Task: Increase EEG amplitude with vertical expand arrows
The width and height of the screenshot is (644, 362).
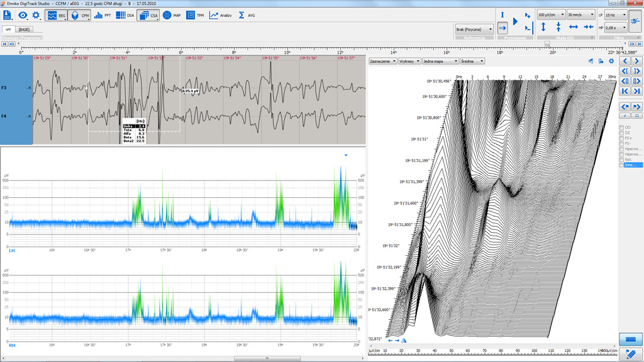Action: 543,27
